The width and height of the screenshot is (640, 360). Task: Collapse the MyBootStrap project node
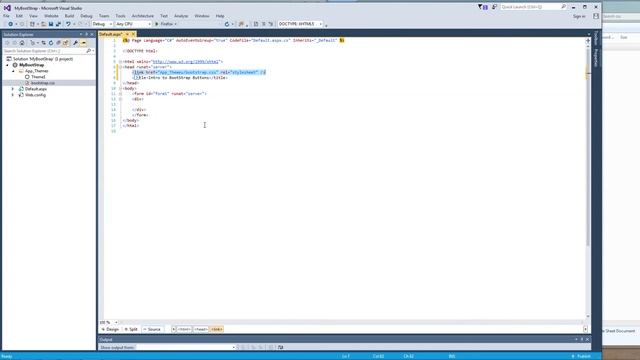point(7,65)
